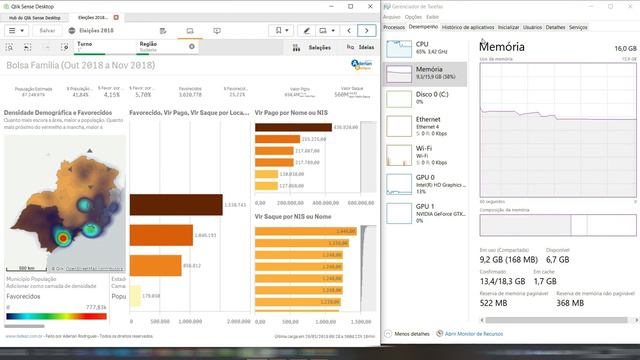640x360 pixels.
Task: Open the Seleções tool
Action: pyautogui.click(x=312, y=48)
